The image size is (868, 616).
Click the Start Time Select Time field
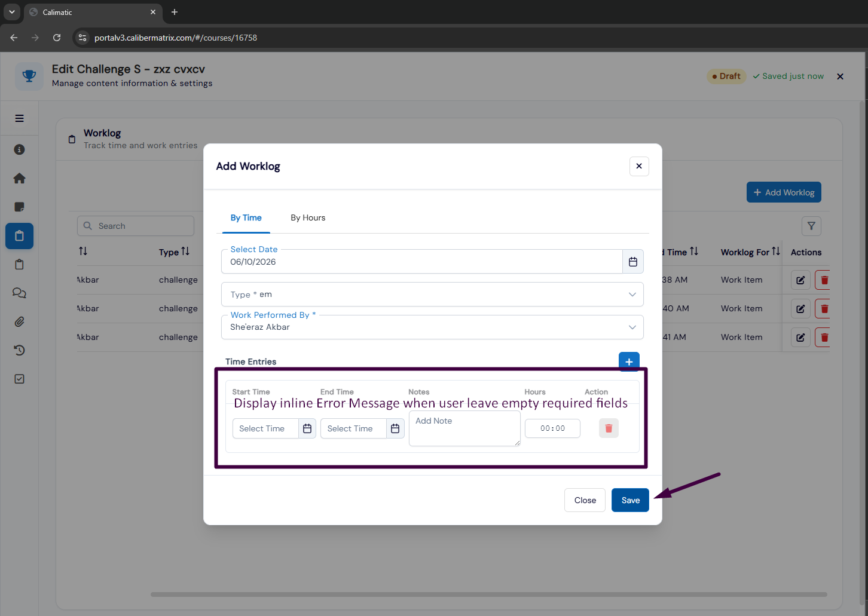pos(265,428)
